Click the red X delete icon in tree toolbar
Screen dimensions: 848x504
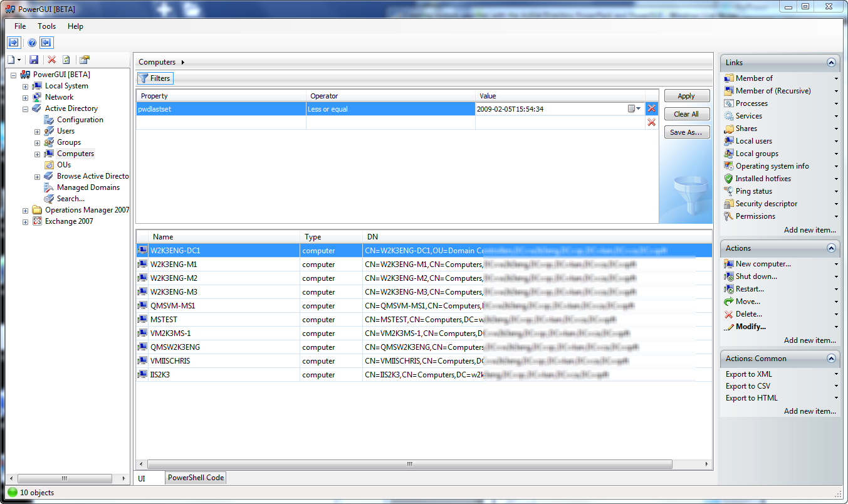pyautogui.click(x=51, y=60)
